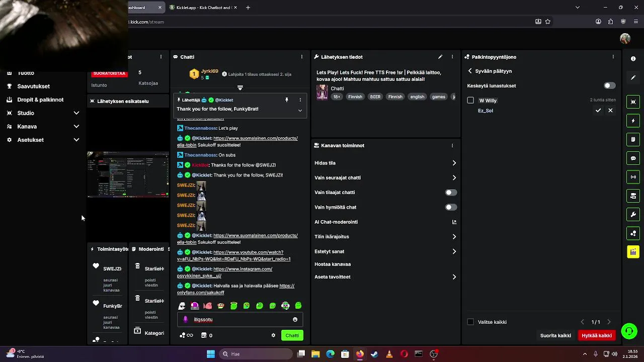Approve Ez_Sol redemption with checkmark
The height and width of the screenshot is (362, 644).
tap(598, 110)
